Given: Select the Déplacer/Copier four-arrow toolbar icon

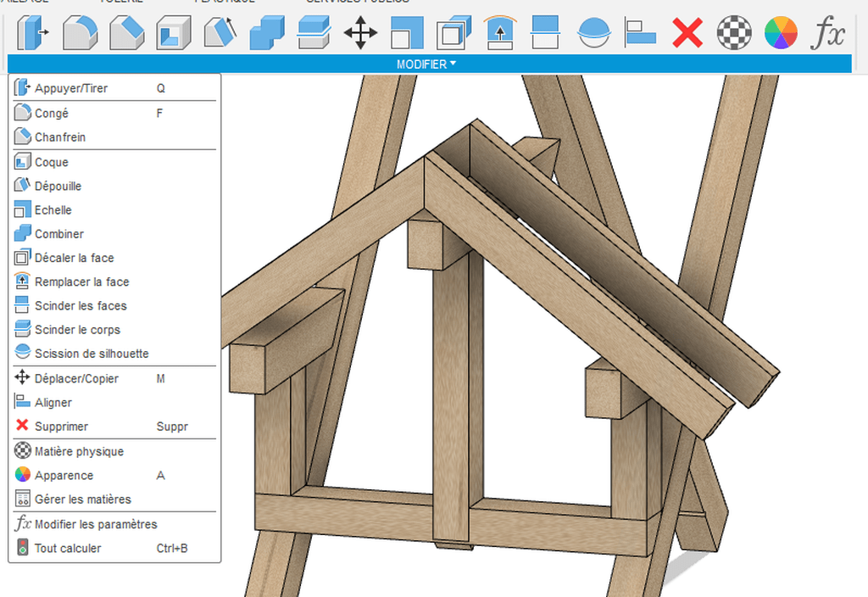Looking at the screenshot, I should 360,33.
